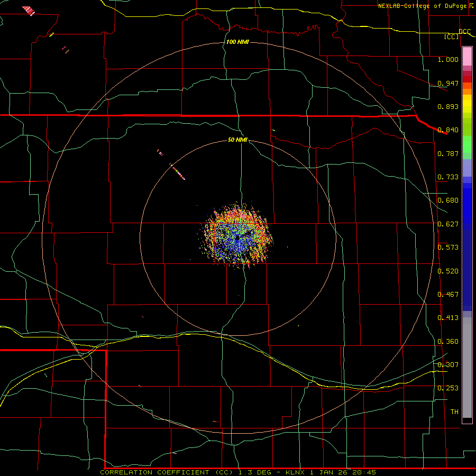
Task: Click the 0.360 color scale value
Action: [448, 341]
